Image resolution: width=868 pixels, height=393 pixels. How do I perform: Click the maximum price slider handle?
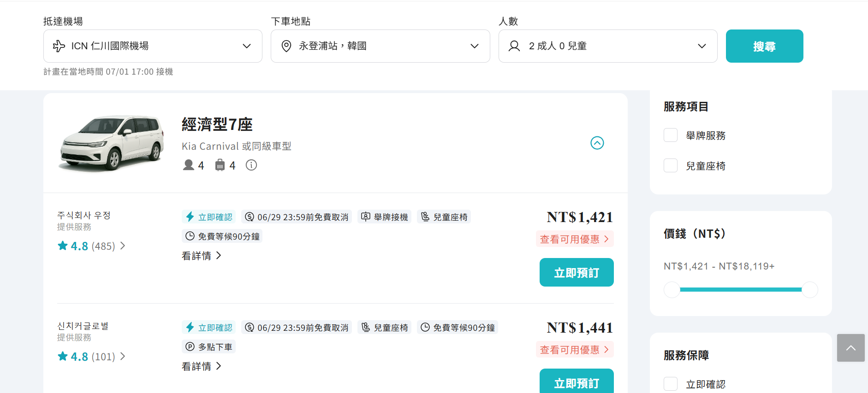click(810, 290)
